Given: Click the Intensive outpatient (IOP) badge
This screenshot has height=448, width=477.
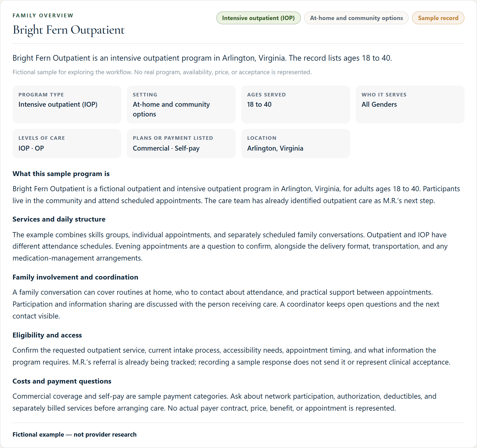Looking at the screenshot, I should click(258, 18).
